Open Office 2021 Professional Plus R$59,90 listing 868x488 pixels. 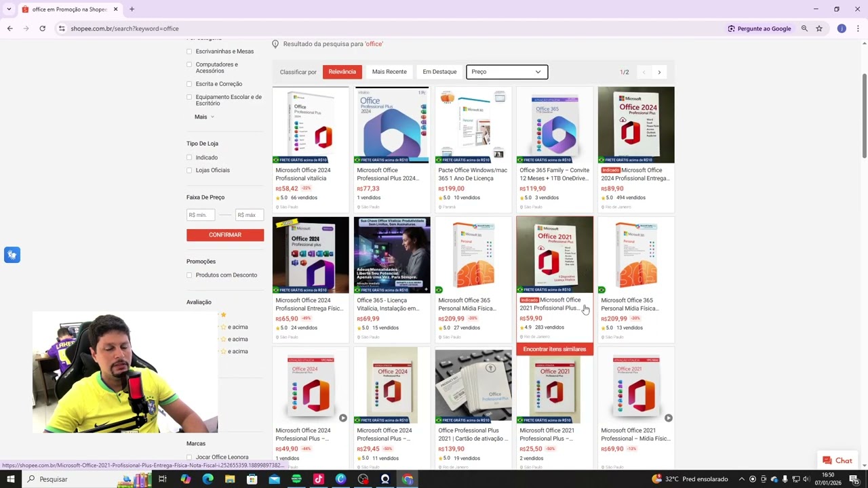(x=555, y=279)
